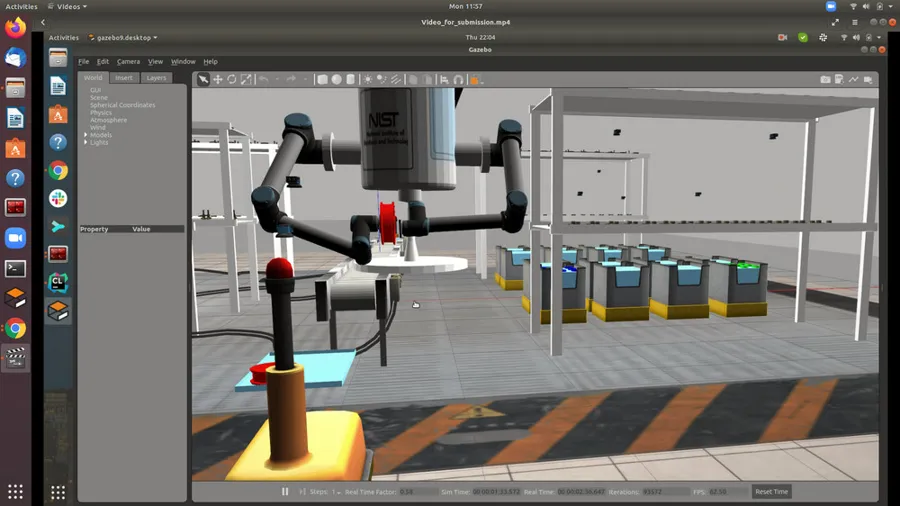The image size is (900, 506).
Task: Select Spherical Coordinates tree item
Action: 122,105
